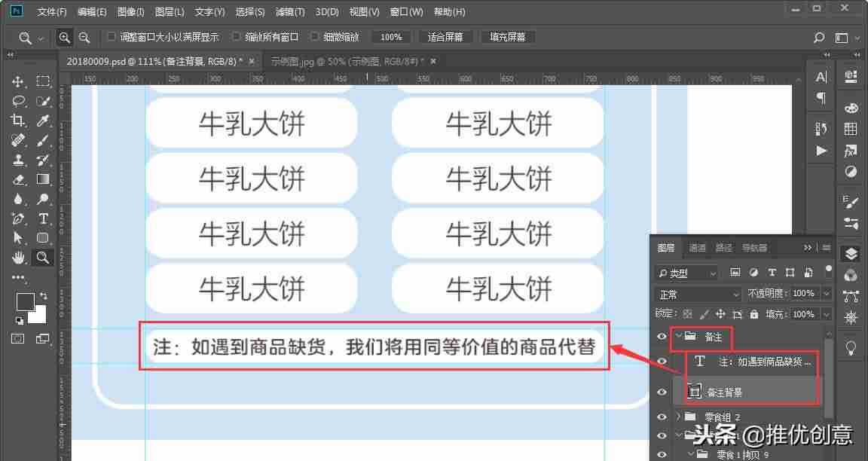The height and width of the screenshot is (461, 868).
Task: Select the Rounded Rectangle shape tool
Action: point(43,238)
